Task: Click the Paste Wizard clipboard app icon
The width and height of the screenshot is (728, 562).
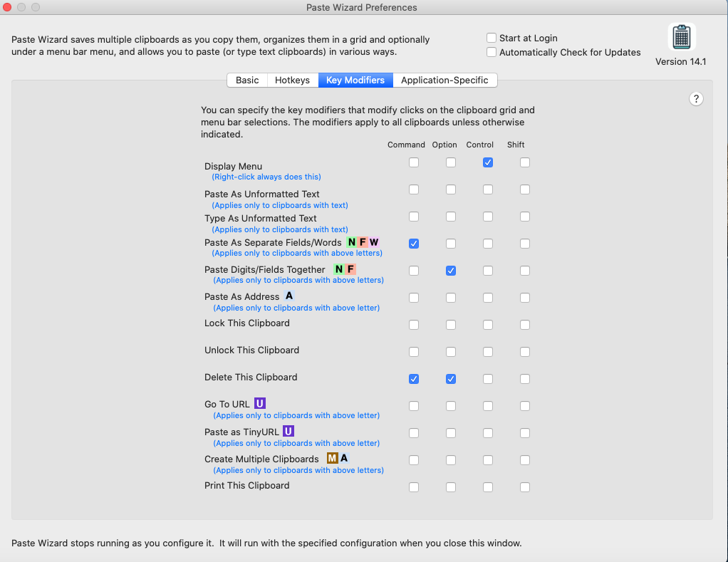Action: tap(682, 36)
